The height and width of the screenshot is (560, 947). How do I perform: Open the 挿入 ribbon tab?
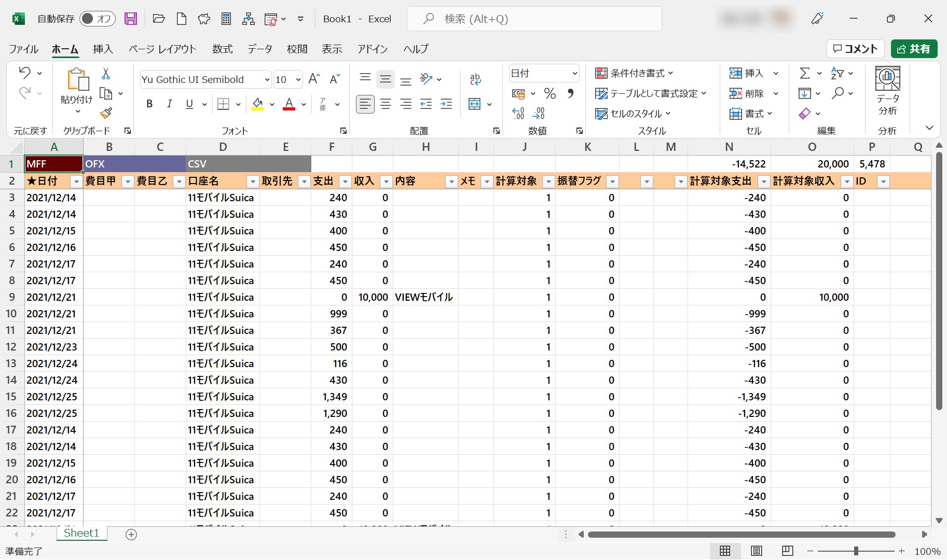tap(103, 49)
